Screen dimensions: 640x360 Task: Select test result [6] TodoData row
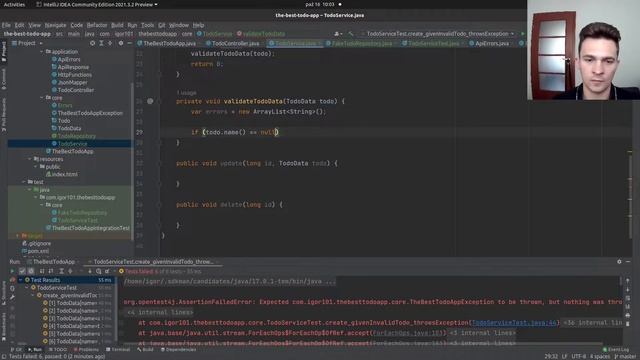[x=73, y=342]
